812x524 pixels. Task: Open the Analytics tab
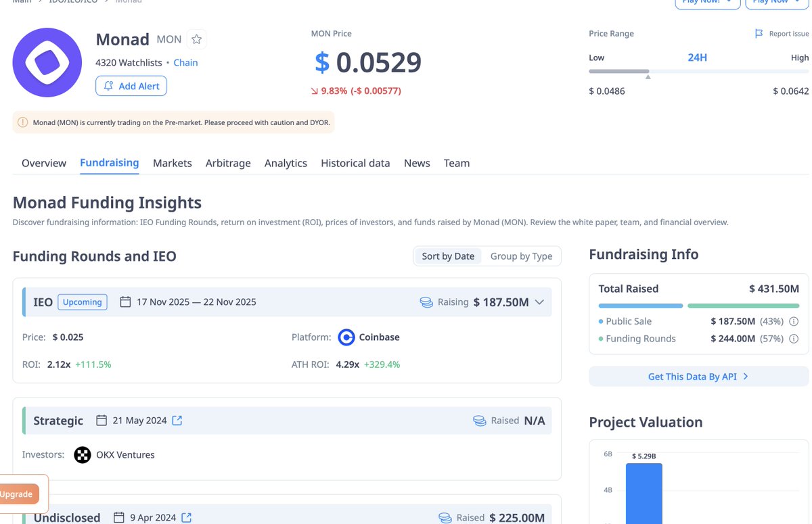pos(286,163)
